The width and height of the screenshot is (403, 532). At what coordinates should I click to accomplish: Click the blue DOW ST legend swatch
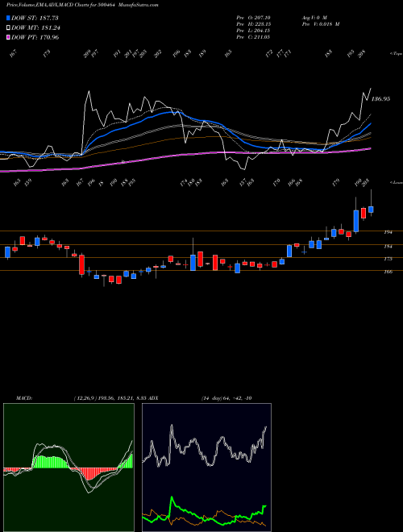click(x=9, y=19)
